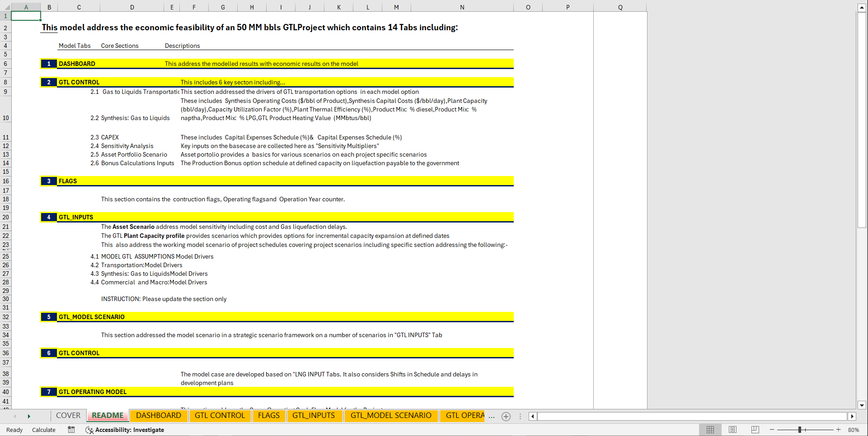Add a new worksheet with the plus button
The image size is (868, 436).
506,416
